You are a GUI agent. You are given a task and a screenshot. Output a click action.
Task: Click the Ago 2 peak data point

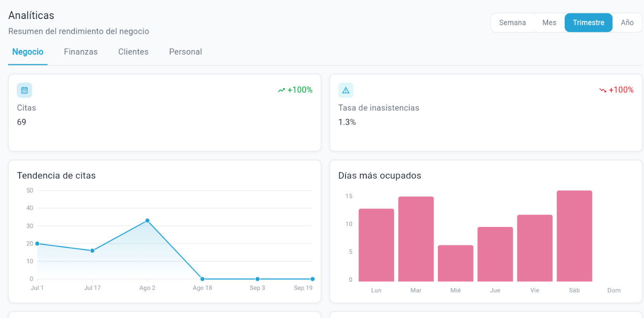[x=147, y=221]
